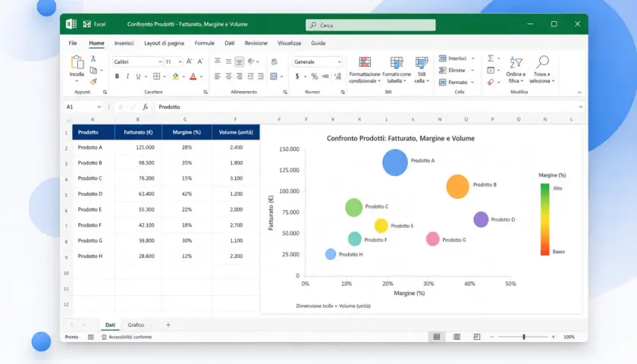Image resolution: width=637 pixels, height=364 pixels.
Task: Toggle underline formatting
Action: 138,77
